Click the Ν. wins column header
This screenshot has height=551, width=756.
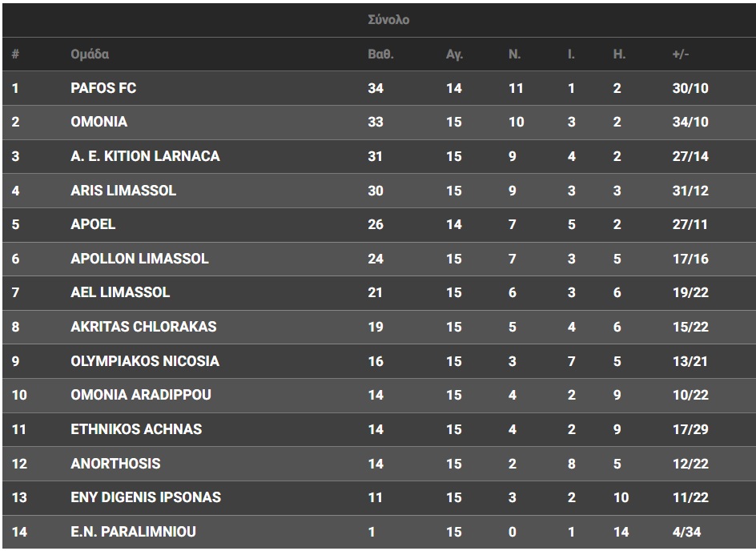(x=514, y=54)
